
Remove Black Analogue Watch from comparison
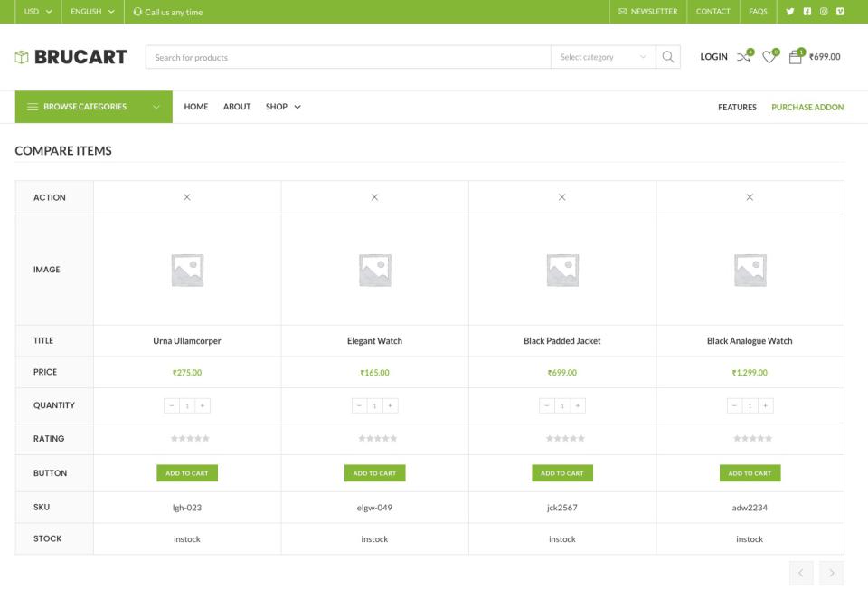[x=750, y=197]
